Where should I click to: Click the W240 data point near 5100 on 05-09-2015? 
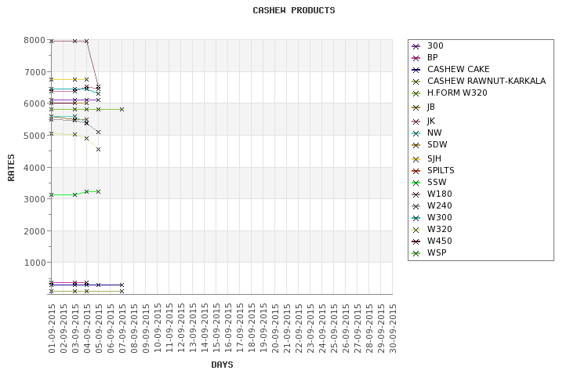pos(98,132)
